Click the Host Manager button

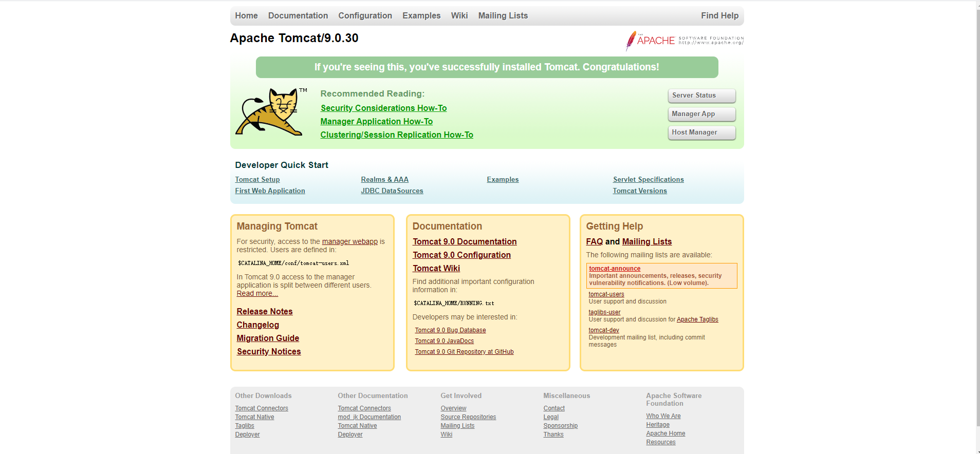701,133
